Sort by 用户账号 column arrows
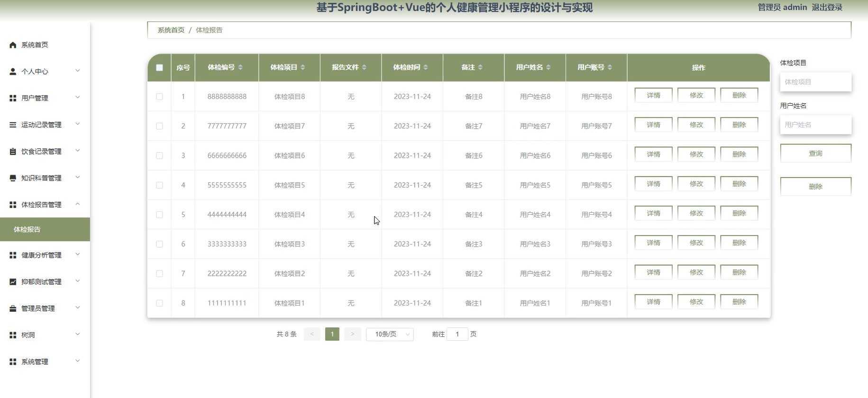Viewport: 868px width, 398px height. (x=610, y=67)
